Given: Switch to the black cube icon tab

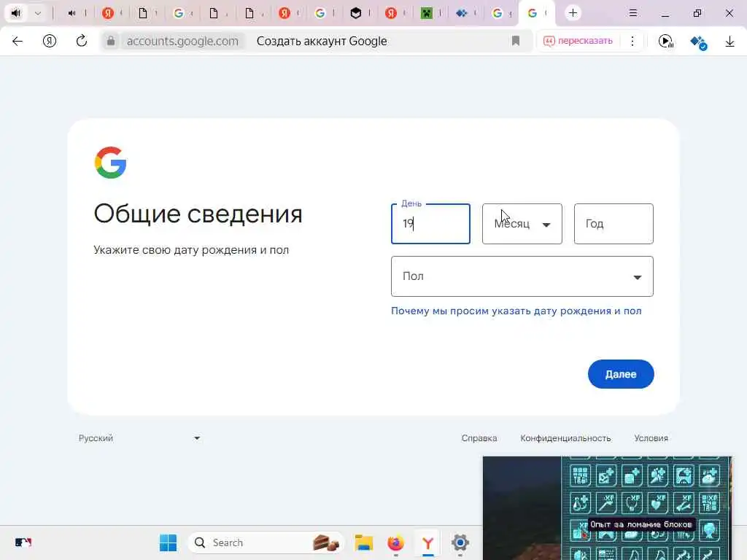Looking at the screenshot, I should point(356,13).
